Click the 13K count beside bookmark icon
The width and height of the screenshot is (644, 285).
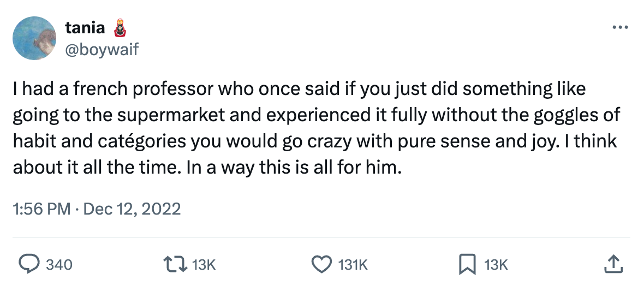tap(496, 265)
